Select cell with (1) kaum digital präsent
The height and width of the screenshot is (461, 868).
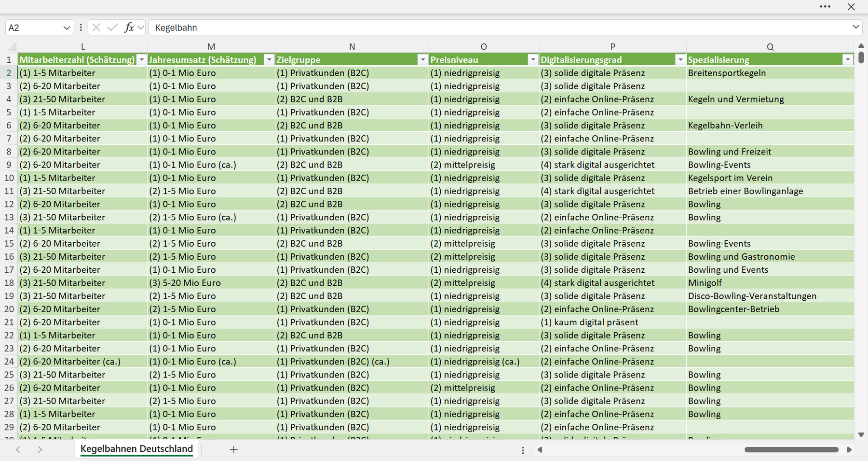[612, 322]
